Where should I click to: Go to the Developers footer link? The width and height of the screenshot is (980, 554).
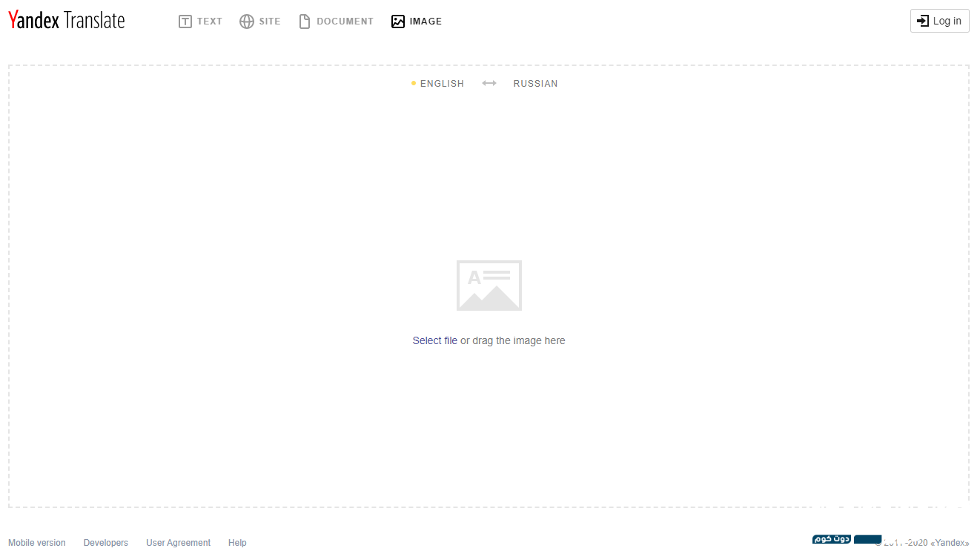[x=106, y=543]
